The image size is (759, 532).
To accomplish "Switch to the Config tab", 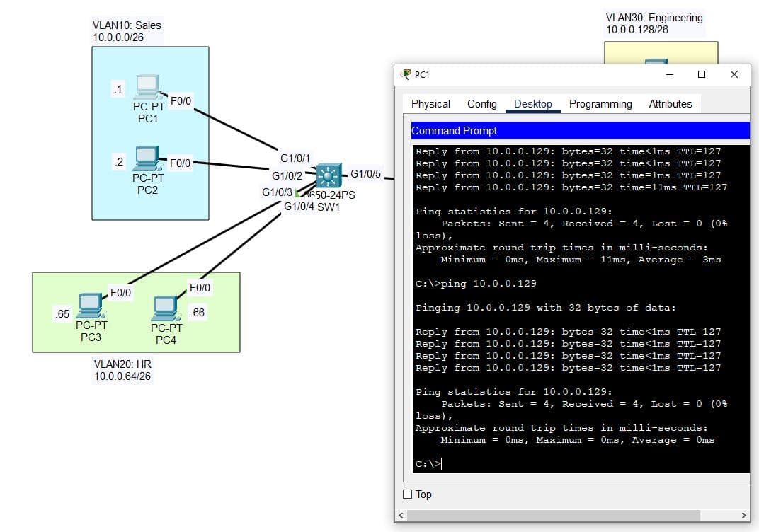I will point(481,104).
